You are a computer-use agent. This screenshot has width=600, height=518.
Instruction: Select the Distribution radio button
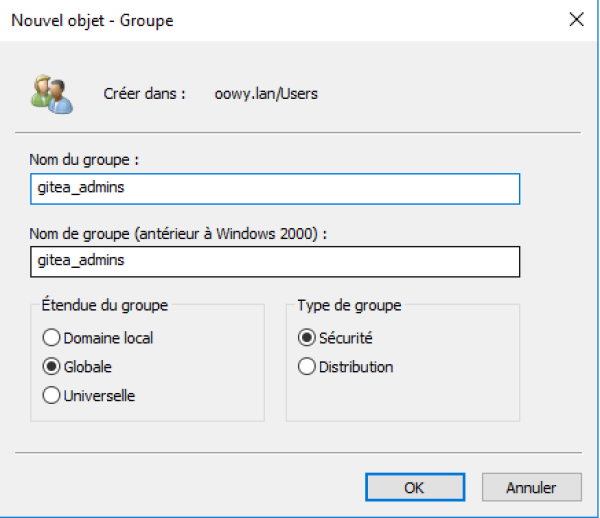(307, 367)
